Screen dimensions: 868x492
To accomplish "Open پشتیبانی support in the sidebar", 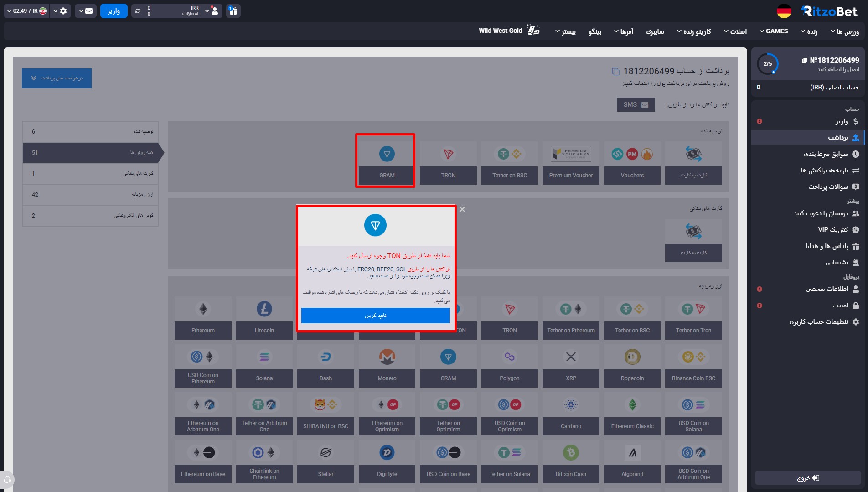I will click(x=808, y=263).
